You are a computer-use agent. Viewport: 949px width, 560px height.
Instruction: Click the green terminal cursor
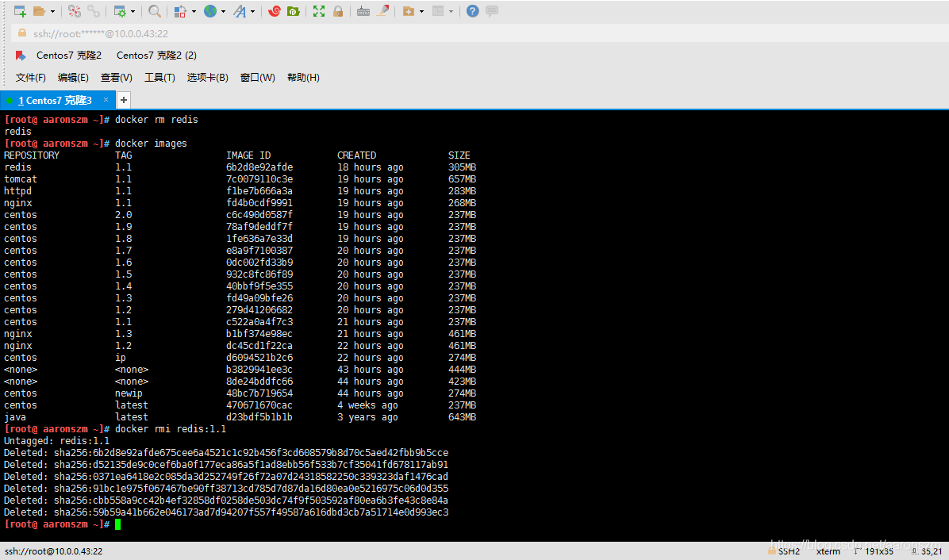point(118,524)
